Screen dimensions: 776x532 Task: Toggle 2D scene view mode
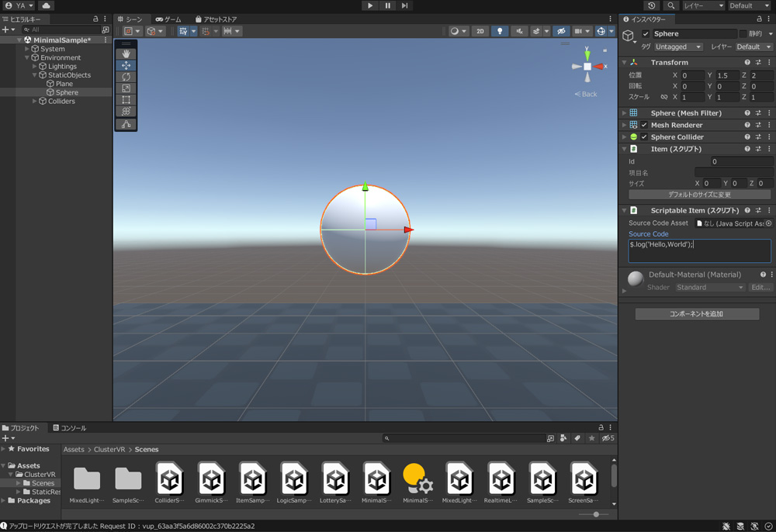click(x=480, y=31)
